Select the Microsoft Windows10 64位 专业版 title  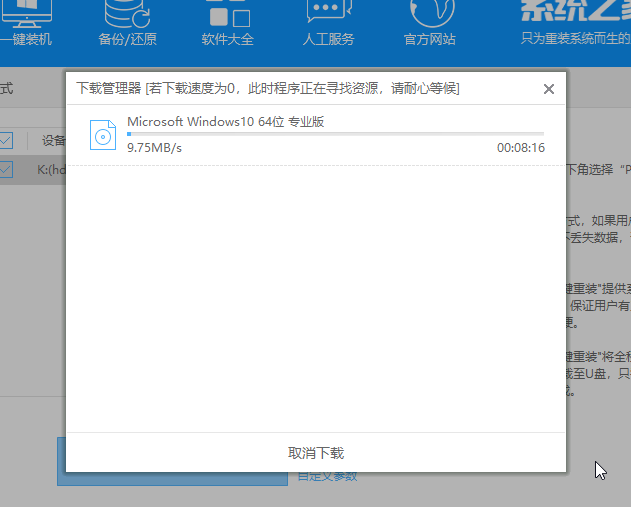pos(226,122)
